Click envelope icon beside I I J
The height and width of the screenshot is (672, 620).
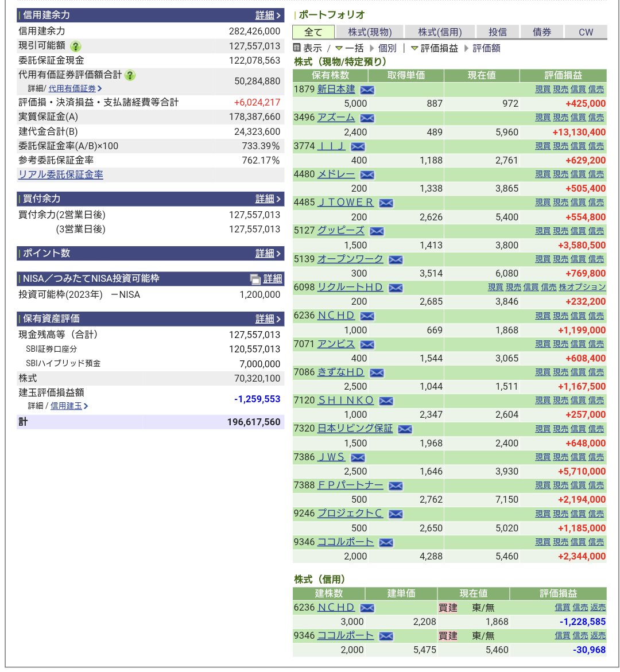click(x=358, y=147)
